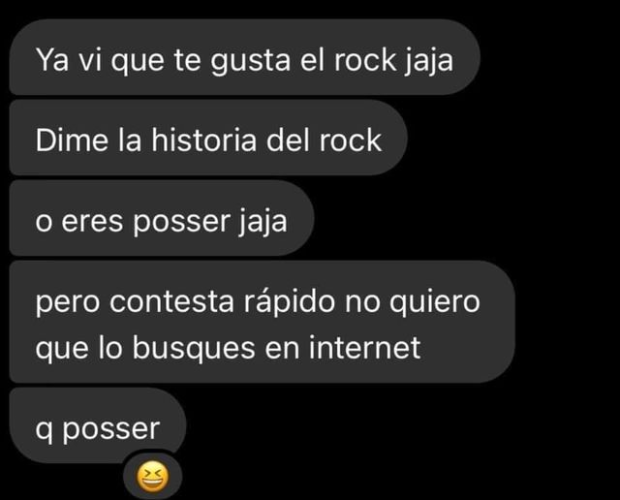Select the 'pero contesta rápido' message bubble
Viewport: 620px width, 500px height.
point(262,322)
